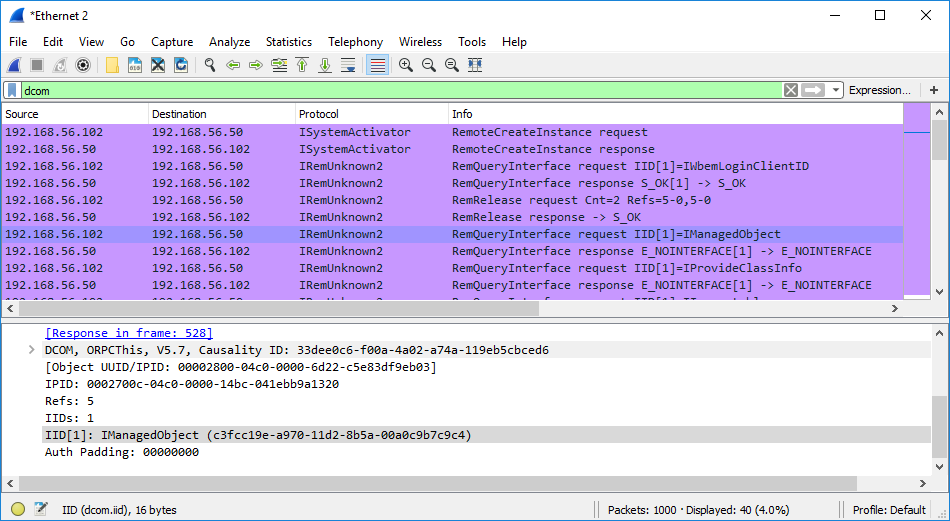The image size is (950, 521).
Task: Follow the Response in frame 528 link
Action: pyautogui.click(x=129, y=333)
